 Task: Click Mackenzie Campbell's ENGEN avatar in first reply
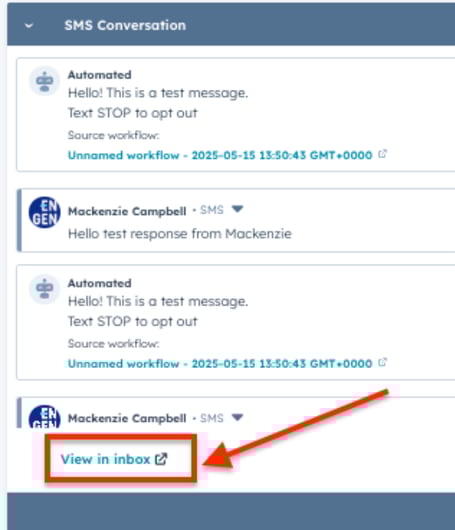(x=44, y=212)
